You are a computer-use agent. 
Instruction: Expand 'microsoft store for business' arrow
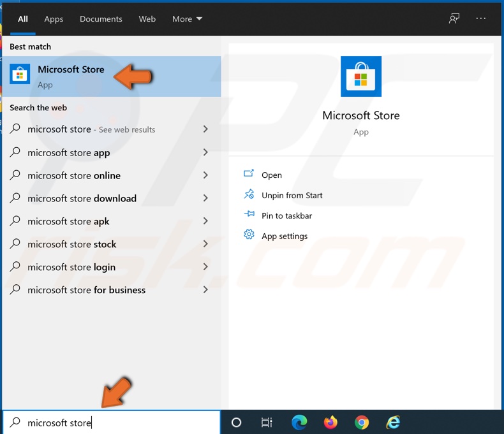tap(205, 290)
